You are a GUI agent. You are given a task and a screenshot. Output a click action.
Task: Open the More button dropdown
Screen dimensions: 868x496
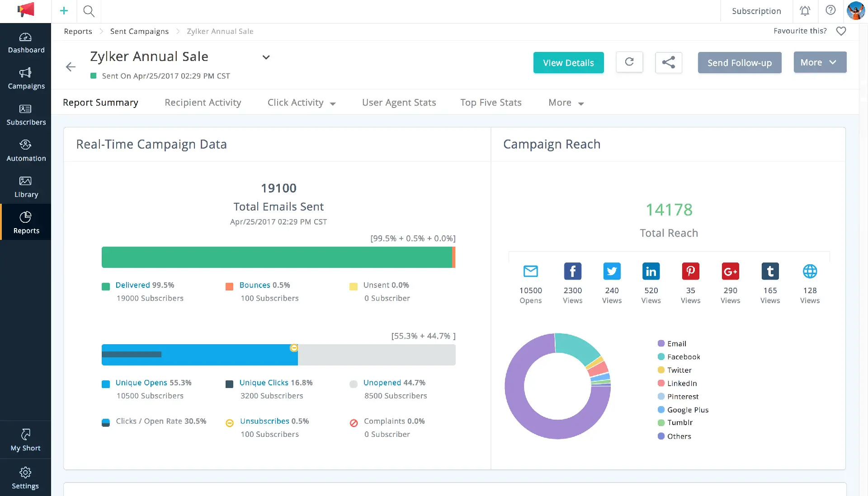pyautogui.click(x=820, y=62)
